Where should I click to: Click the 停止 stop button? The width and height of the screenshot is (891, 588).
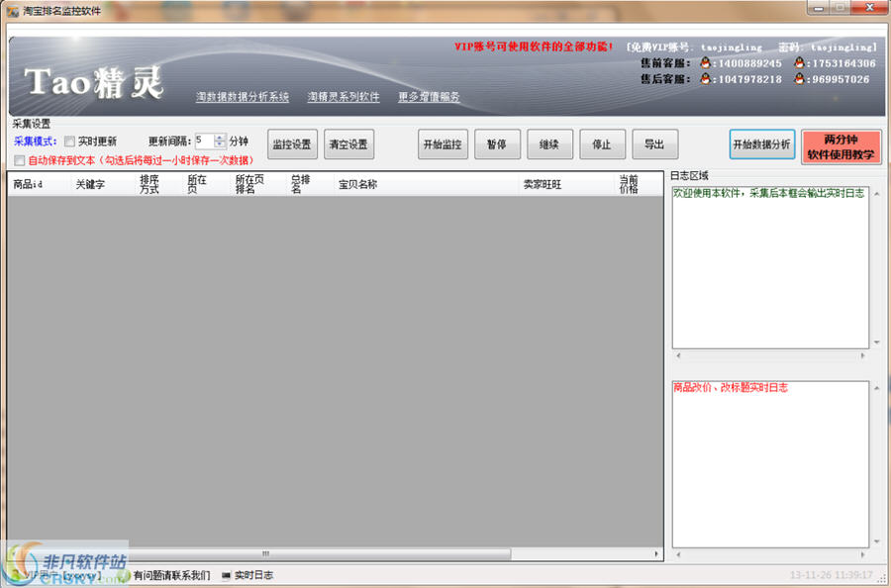pyautogui.click(x=602, y=145)
